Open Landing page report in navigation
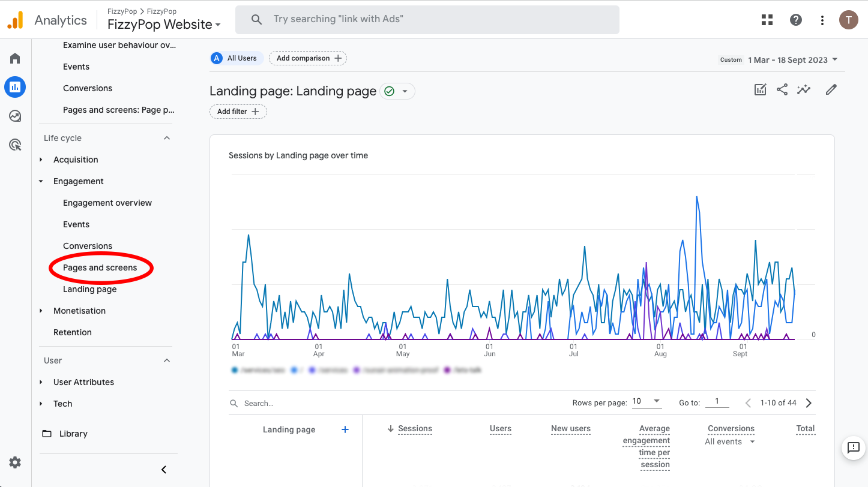The image size is (868, 487). tap(90, 289)
